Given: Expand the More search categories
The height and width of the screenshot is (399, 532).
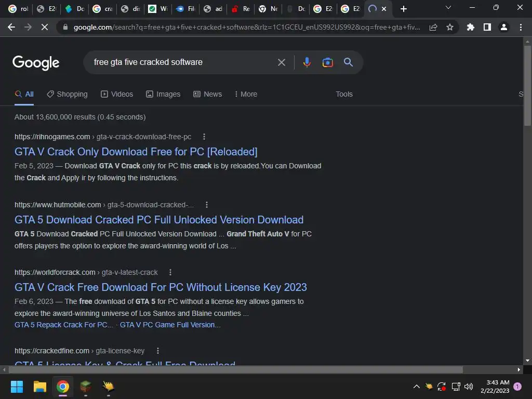Looking at the screenshot, I should (246, 94).
